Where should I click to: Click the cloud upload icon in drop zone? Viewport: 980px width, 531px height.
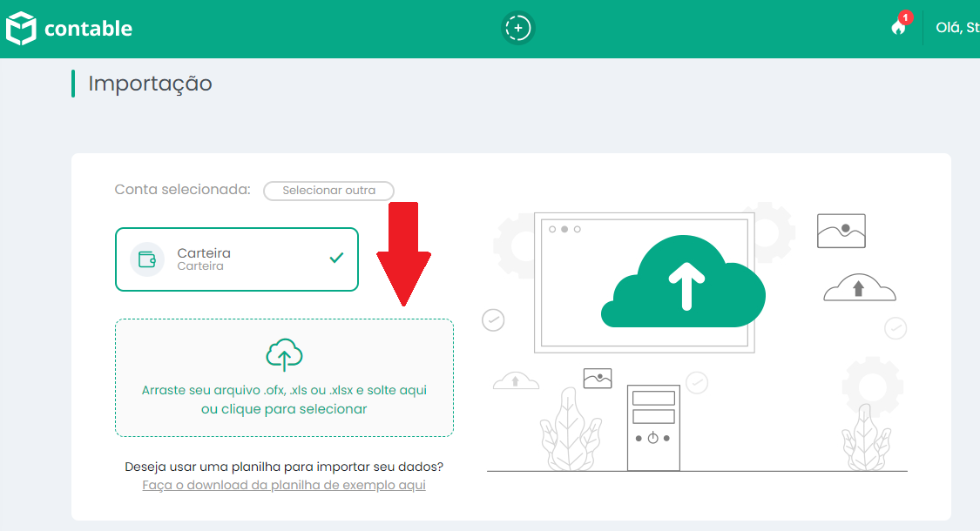tap(284, 355)
